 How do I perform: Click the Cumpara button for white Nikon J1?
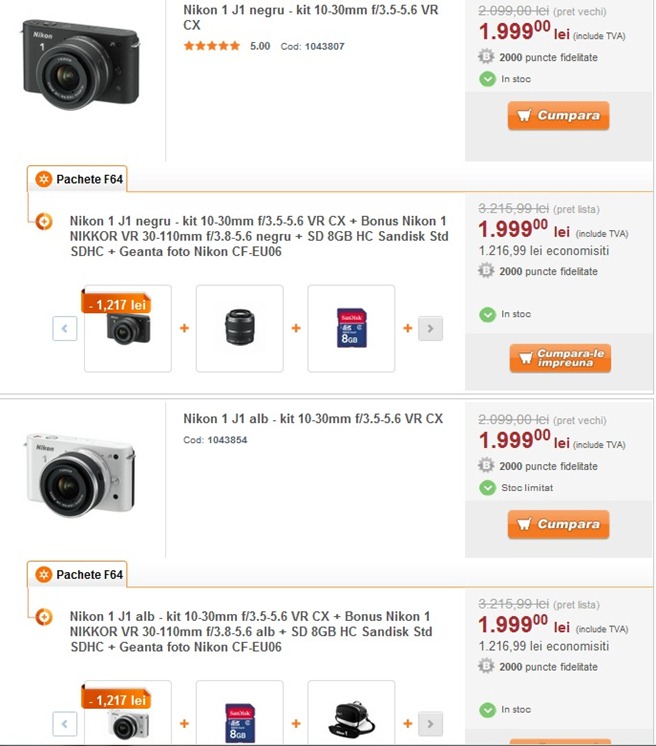pos(558,524)
